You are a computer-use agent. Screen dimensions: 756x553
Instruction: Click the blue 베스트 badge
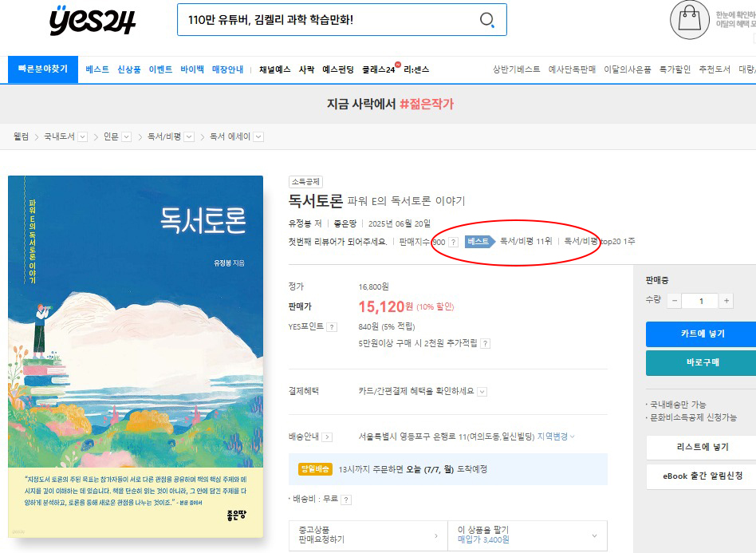tap(480, 241)
